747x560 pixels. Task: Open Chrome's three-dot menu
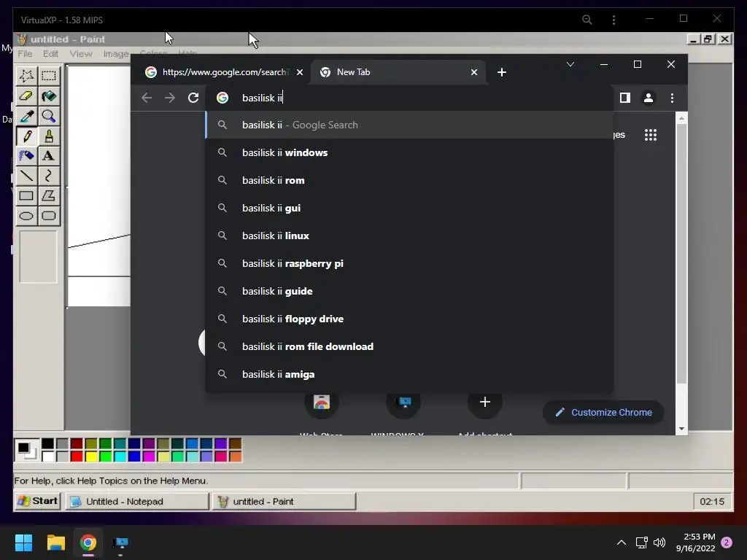tap(672, 98)
